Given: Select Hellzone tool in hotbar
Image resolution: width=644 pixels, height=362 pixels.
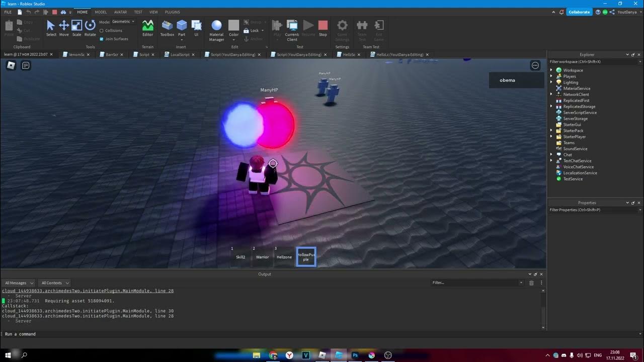Looking at the screenshot, I should click(x=284, y=257).
